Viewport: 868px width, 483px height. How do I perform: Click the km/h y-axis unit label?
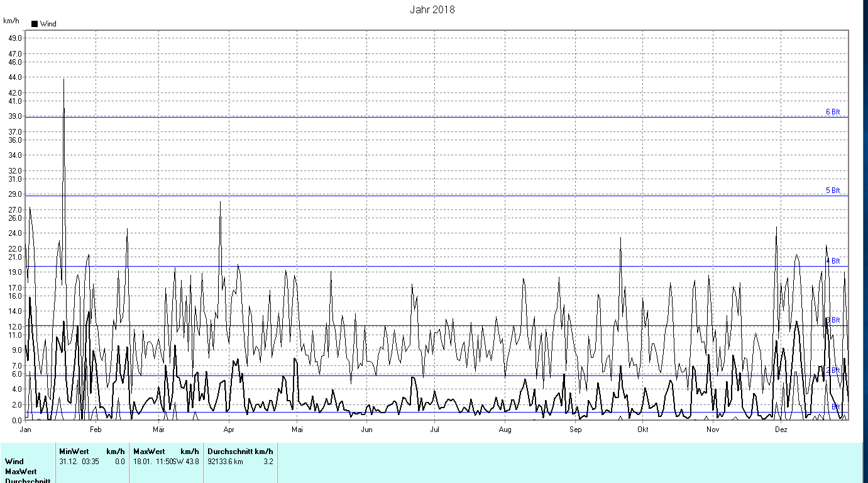11,21
